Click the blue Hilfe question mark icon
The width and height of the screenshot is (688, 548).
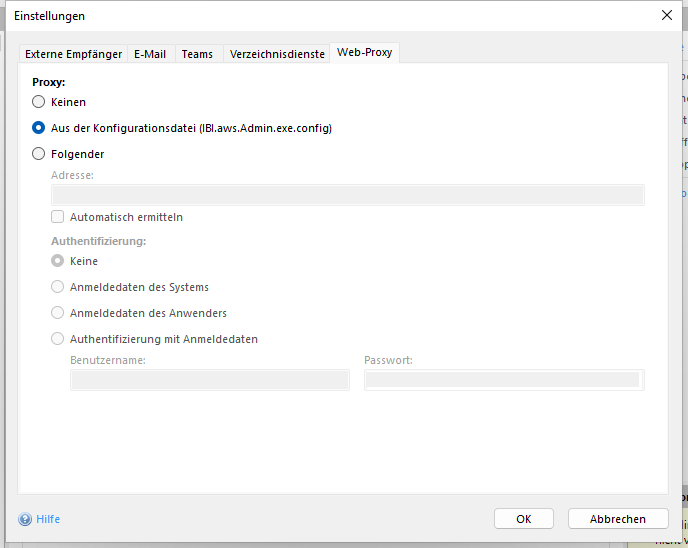click(x=25, y=519)
